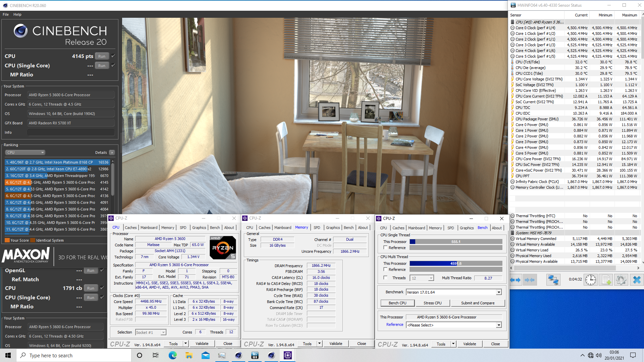This screenshot has height=362, width=644.
Task: Click the Core 0 Clock sensor icon
Action: pos(513,28)
